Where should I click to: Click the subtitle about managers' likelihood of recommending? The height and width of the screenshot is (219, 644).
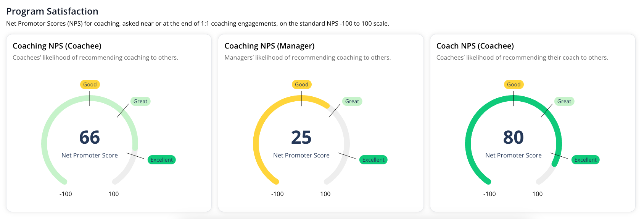[x=308, y=57]
